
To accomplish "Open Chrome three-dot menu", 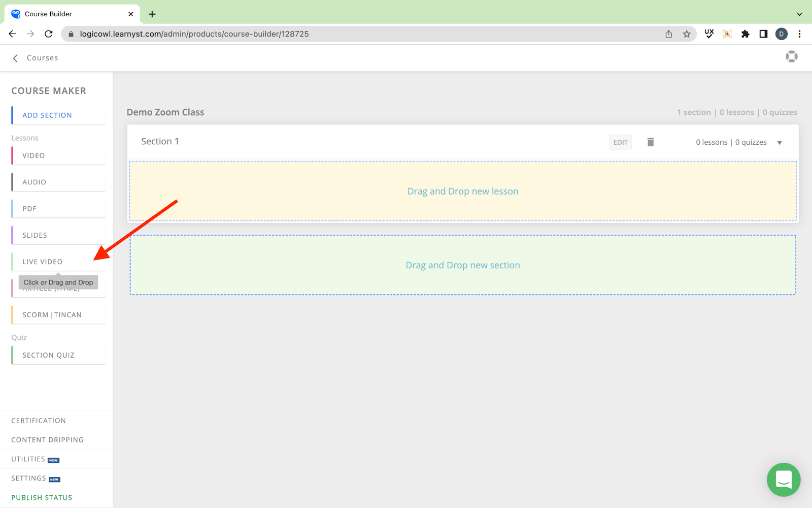I will pyautogui.click(x=799, y=34).
